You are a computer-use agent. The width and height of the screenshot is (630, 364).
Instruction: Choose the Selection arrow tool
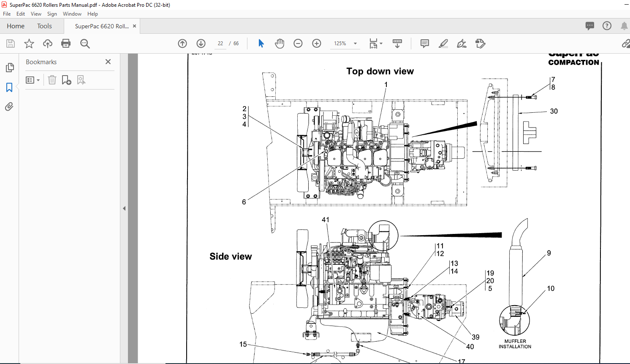point(261,43)
